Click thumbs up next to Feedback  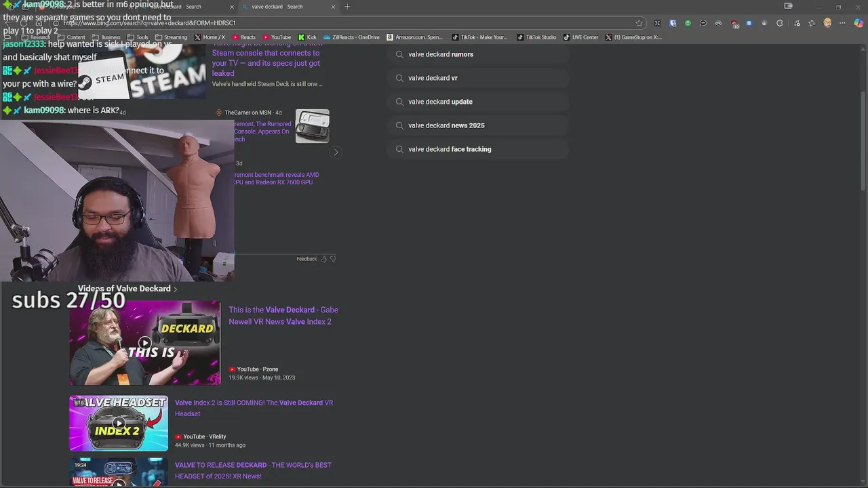point(323,259)
